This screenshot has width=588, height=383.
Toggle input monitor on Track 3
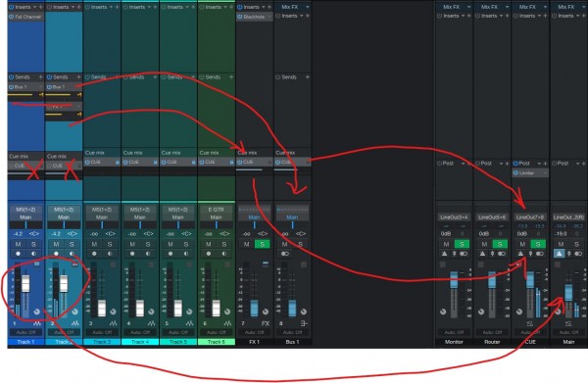[x=110, y=254]
